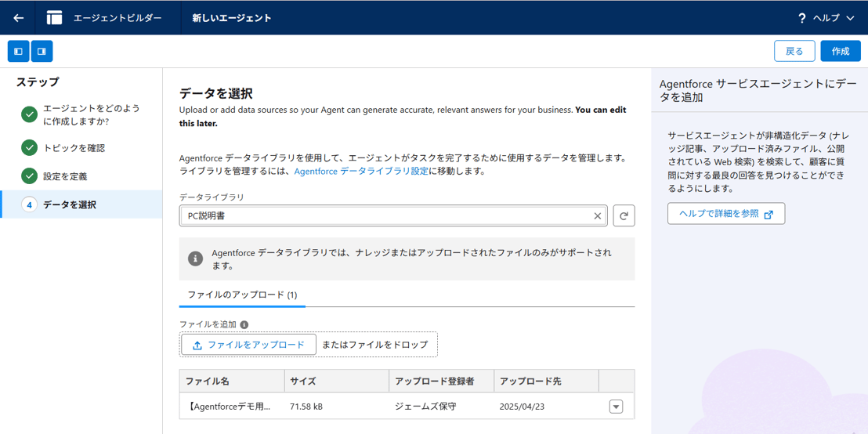This screenshot has width=868, height=434.
Task: Toggle the left panel visibility button
Action: [x=18, y=52]
